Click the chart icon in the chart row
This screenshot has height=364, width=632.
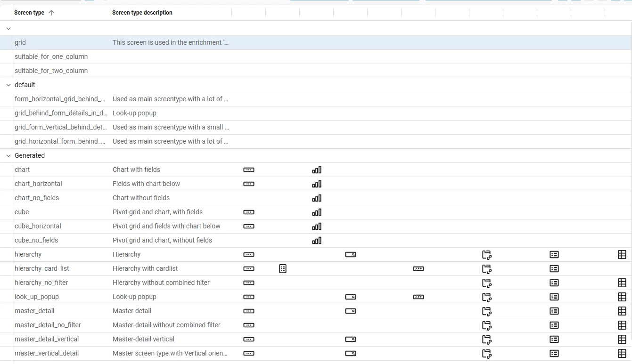[x=317, y=170]
